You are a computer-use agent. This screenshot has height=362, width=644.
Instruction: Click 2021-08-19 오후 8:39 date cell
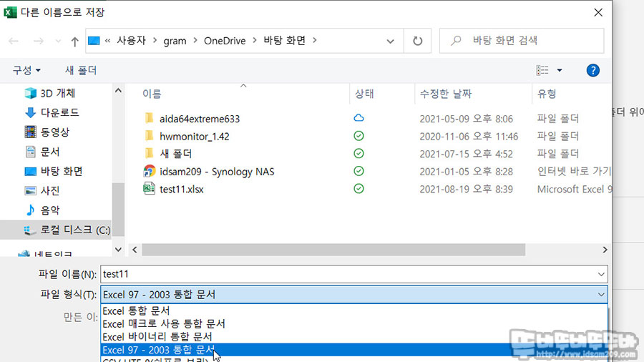tap(466, 189)
